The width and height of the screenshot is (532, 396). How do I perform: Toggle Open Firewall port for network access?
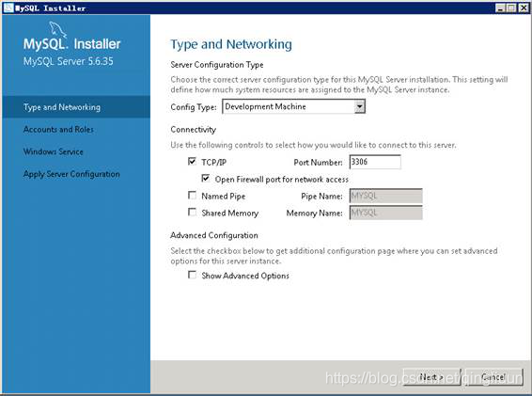[x=206, y=179]
